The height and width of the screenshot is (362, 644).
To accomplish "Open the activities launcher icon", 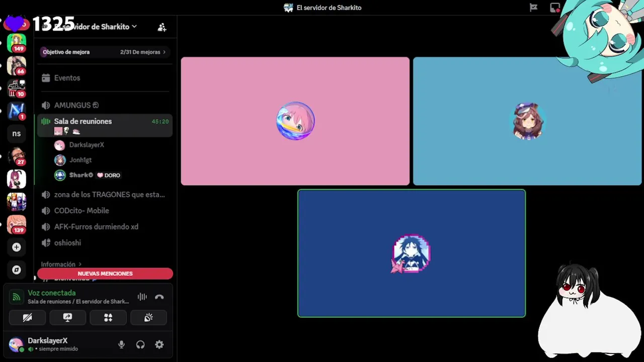I will coord(108,318).
